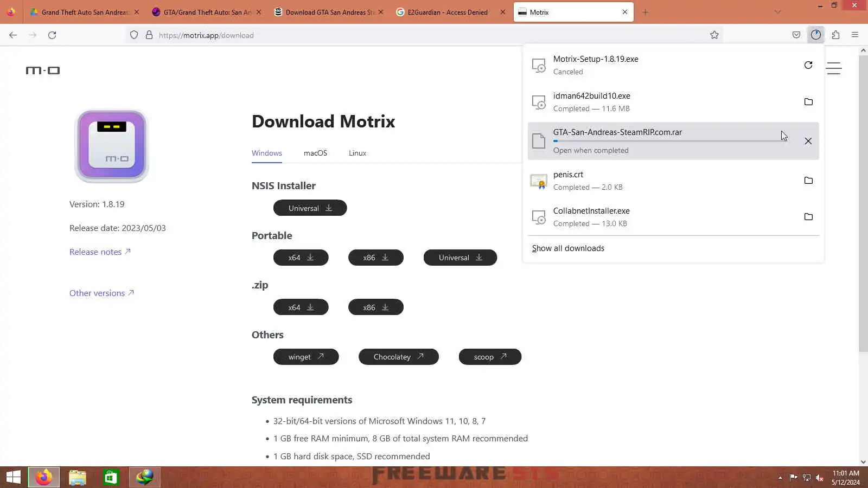Close the Motrix tab

[625, 12]
